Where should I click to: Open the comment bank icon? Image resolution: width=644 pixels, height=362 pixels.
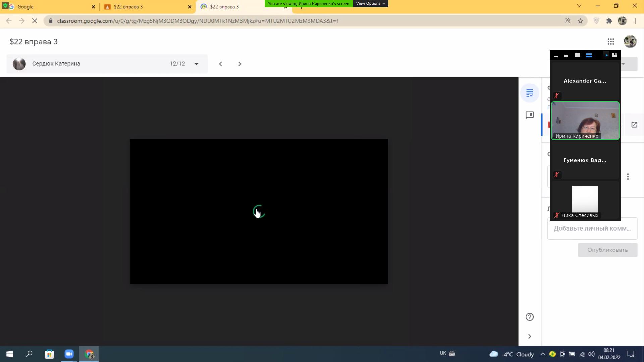(530, 115)
